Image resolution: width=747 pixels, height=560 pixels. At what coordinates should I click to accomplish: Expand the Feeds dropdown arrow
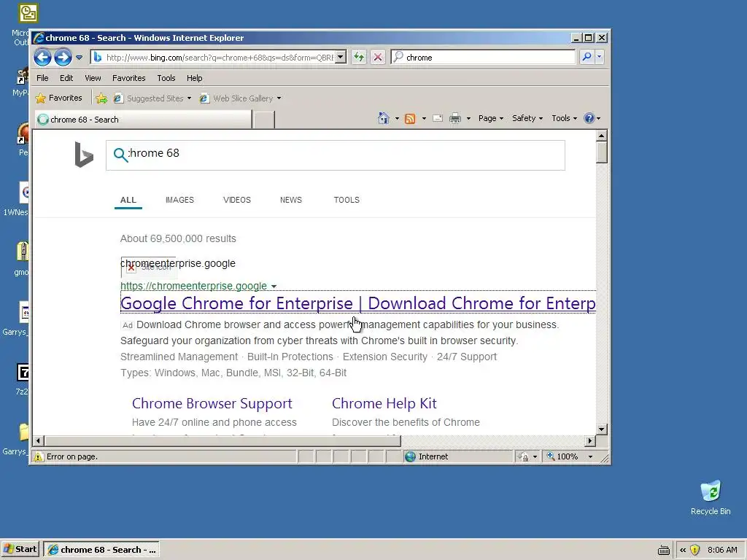(x=424, y=118)
